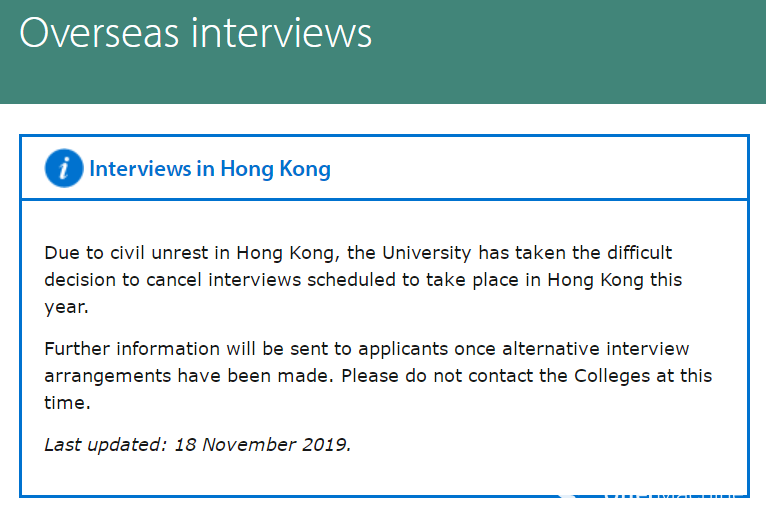Viewport: 766px width, 512px height.
Task: Click the word 'time.' ending second paragraph
Action: click(67, 403)
